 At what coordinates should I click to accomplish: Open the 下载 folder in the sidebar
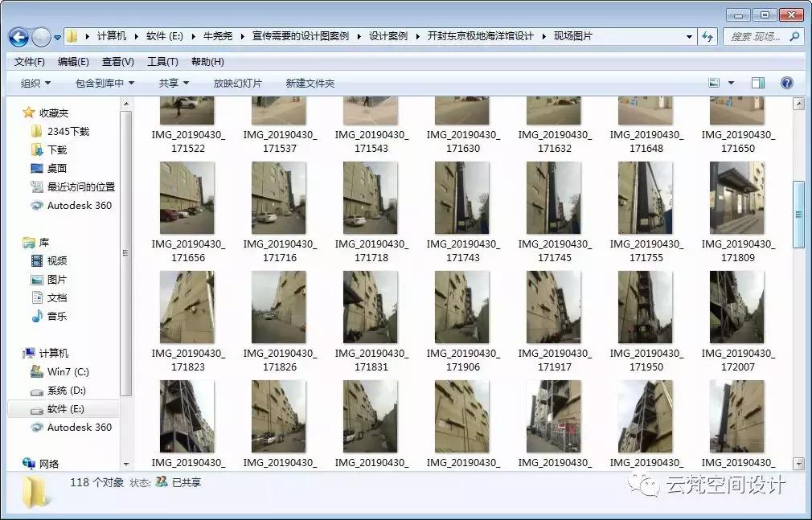56,149
